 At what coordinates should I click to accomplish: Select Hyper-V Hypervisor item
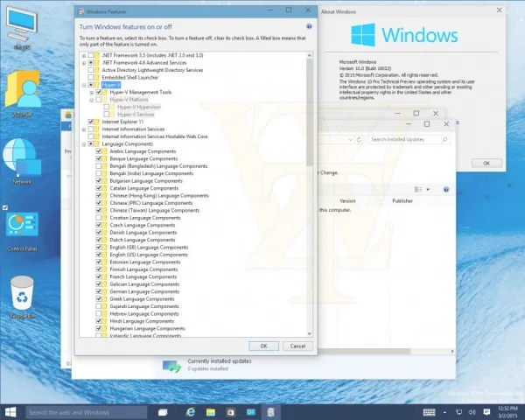[x=139, y=107]
